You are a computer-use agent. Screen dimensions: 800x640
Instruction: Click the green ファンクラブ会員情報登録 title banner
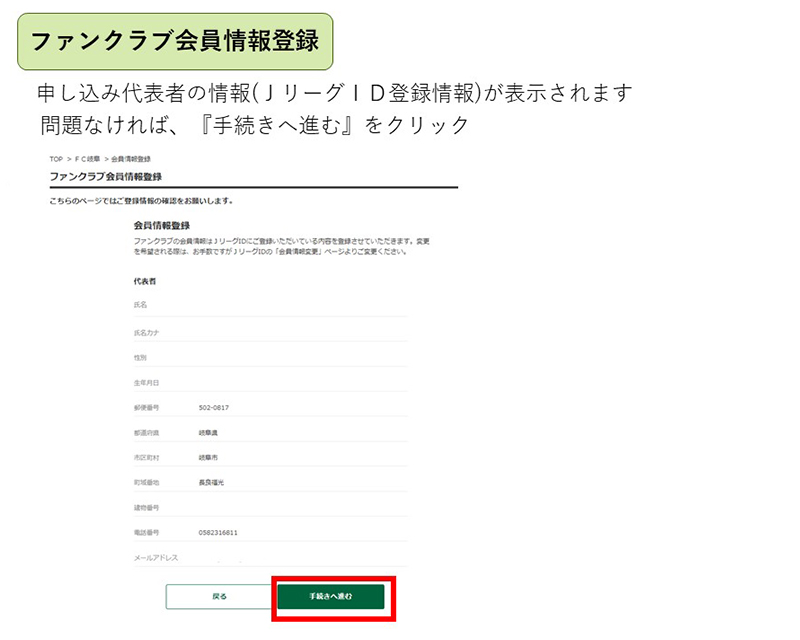point(175,41)
